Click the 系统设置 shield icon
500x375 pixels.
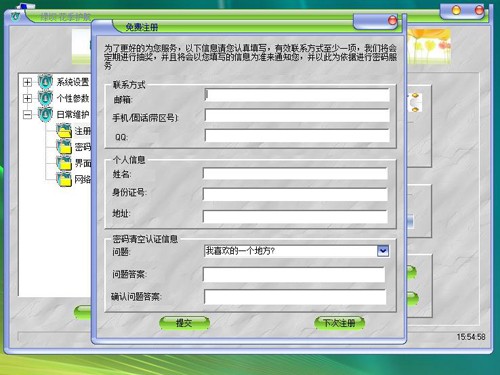(45, 82)
